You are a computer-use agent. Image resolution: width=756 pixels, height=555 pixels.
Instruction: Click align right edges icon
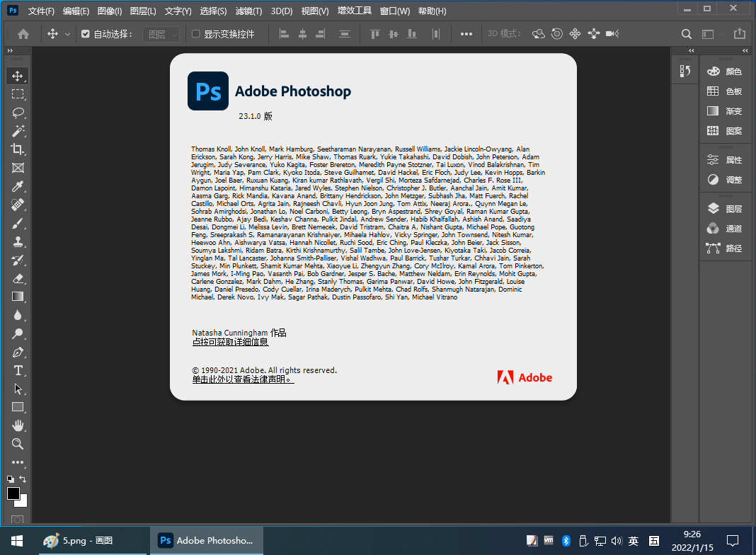(x=320, y=34)
